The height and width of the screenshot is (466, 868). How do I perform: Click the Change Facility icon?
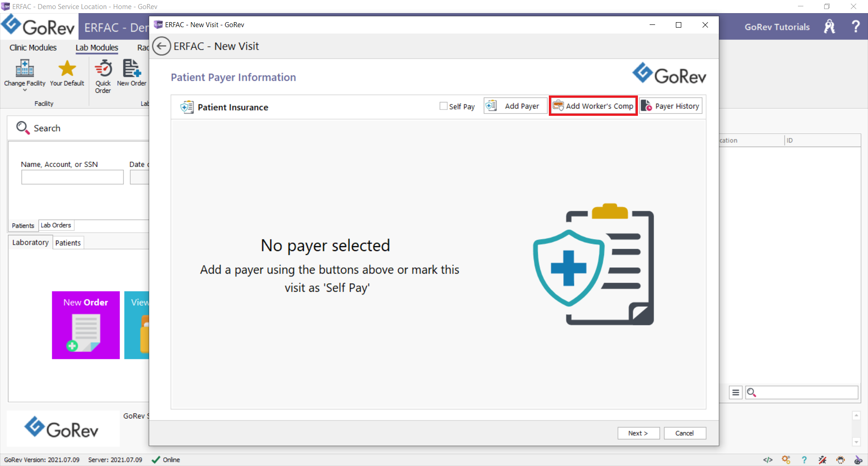pyautogui.click(x=25, y=69)
